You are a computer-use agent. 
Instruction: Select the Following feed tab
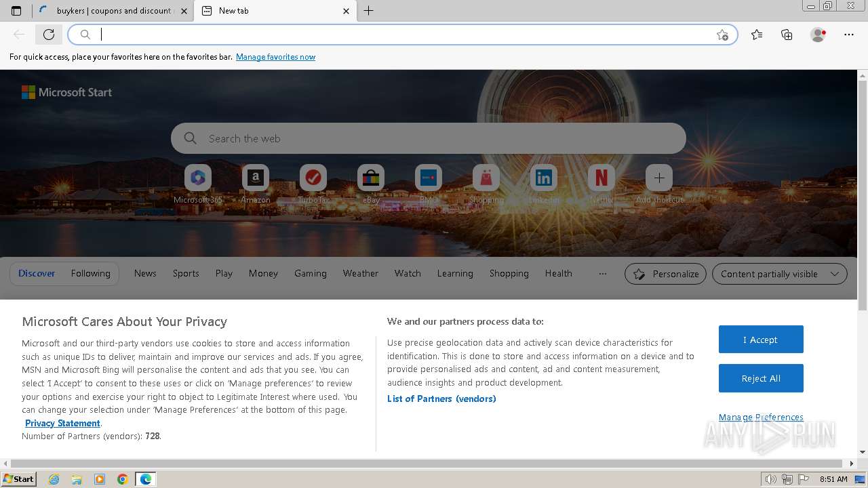coord(91,274)
